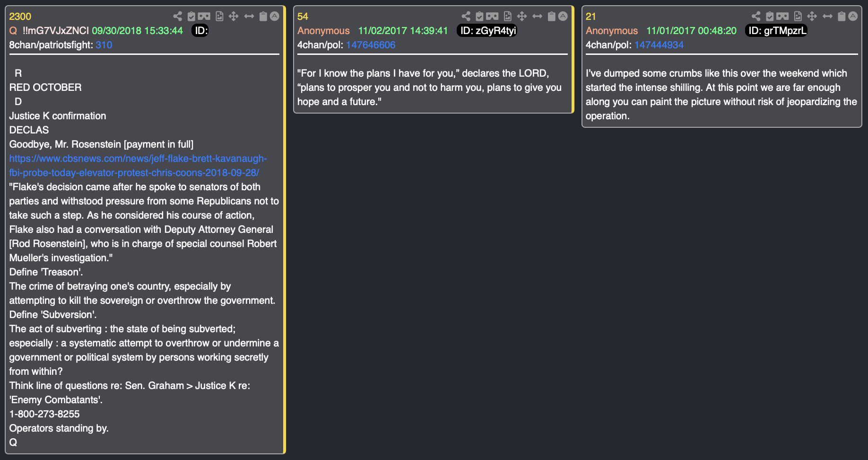
Task: Click four-way move icon on post 2300
Action: (x=234, y=17)
